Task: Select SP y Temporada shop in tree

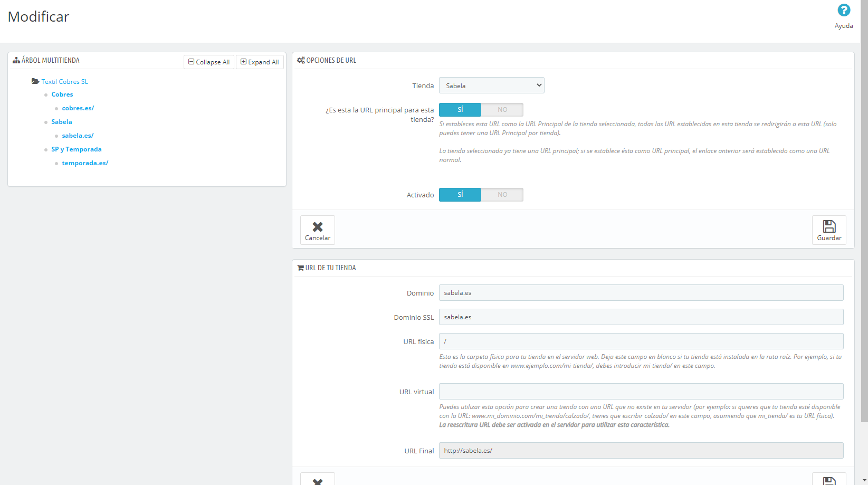Action: click(x=77, y=149)
